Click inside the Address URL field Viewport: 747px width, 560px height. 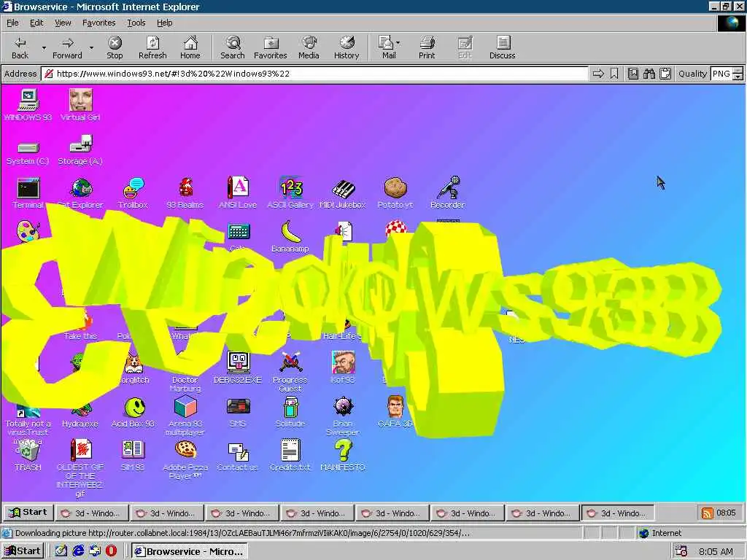(x=314, y=74)
